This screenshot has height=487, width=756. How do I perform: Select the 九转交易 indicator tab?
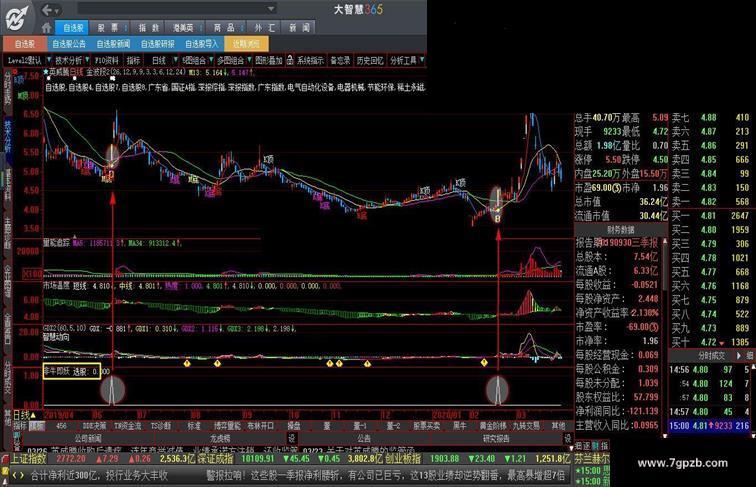click(526, 426)
